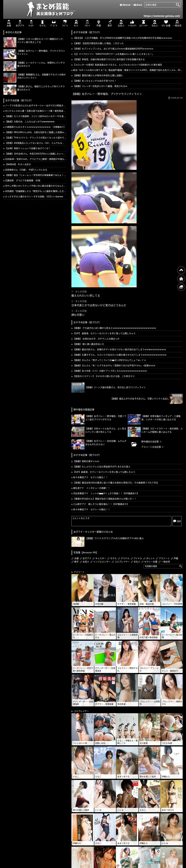
Task: Open the タレント category icon in navigation bar
Action: tap(76, 23)
